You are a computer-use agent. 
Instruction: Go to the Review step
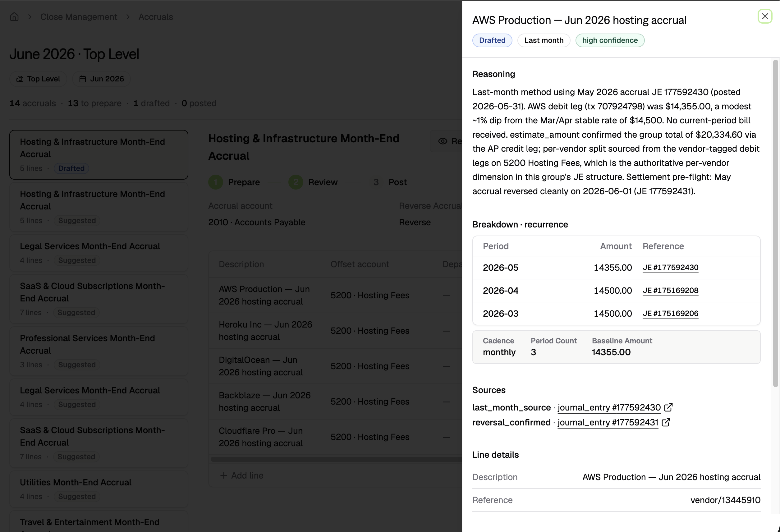(x=313, y=182)
